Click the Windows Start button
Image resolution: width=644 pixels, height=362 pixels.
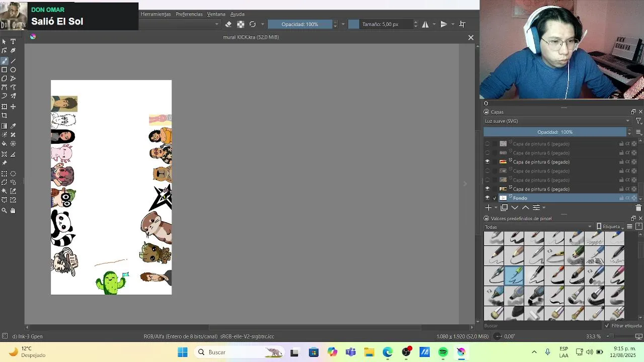(x=182, y=352)
